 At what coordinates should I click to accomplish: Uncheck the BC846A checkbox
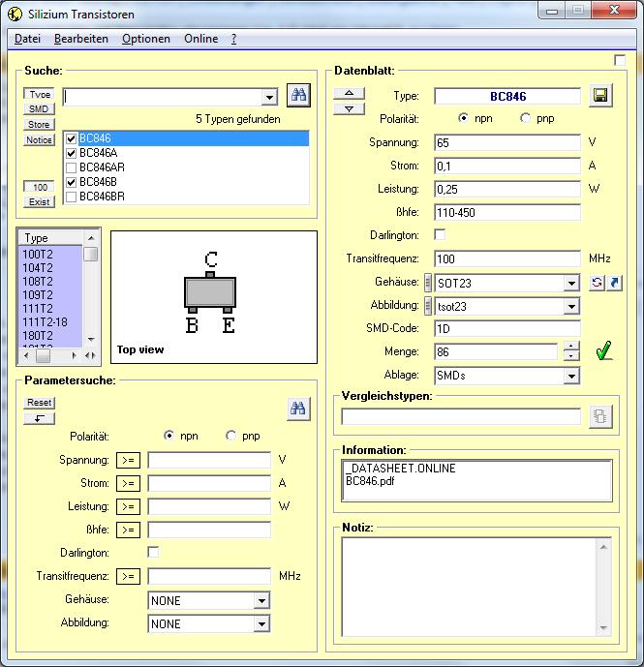tap(71, 153)
